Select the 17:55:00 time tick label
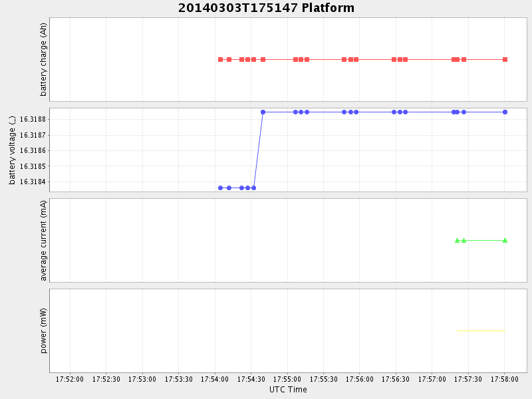This screenshot has width=532, height=399. [287, 379]
